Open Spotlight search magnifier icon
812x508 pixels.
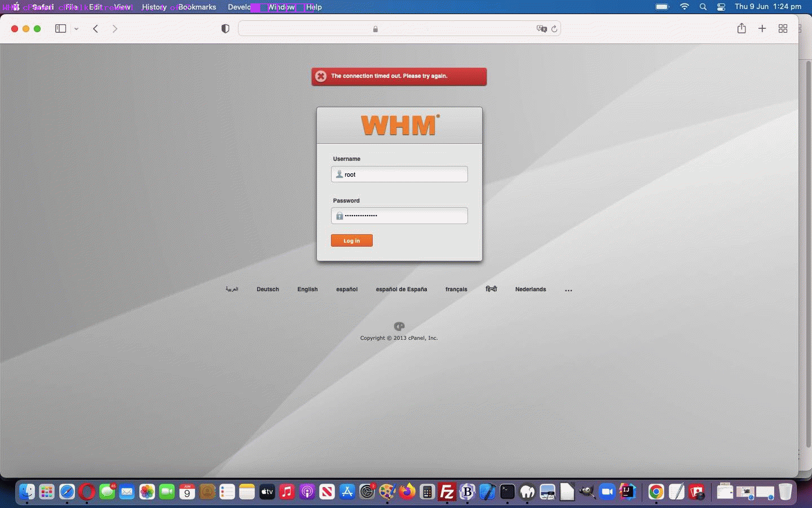(703, 7)
